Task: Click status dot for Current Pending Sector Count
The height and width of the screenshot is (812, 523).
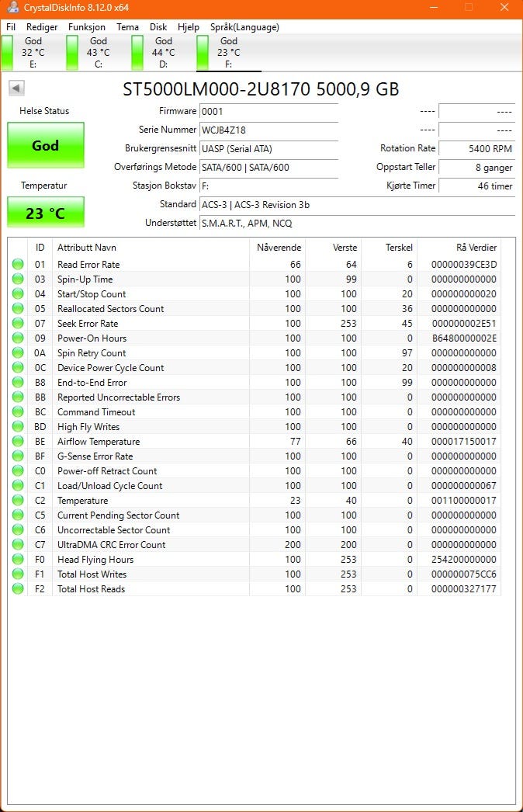Action: pos(18,515)
